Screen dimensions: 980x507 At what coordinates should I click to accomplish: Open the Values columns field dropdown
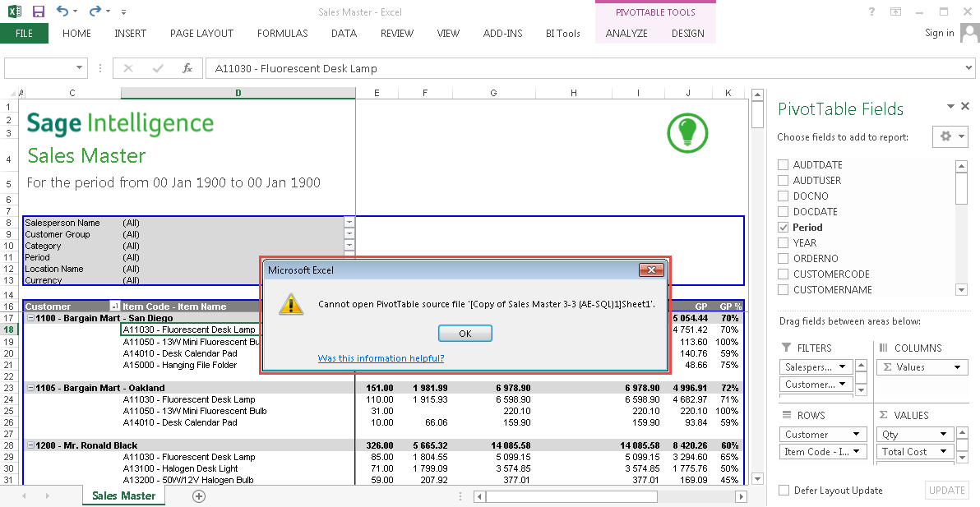pos(957,367)
